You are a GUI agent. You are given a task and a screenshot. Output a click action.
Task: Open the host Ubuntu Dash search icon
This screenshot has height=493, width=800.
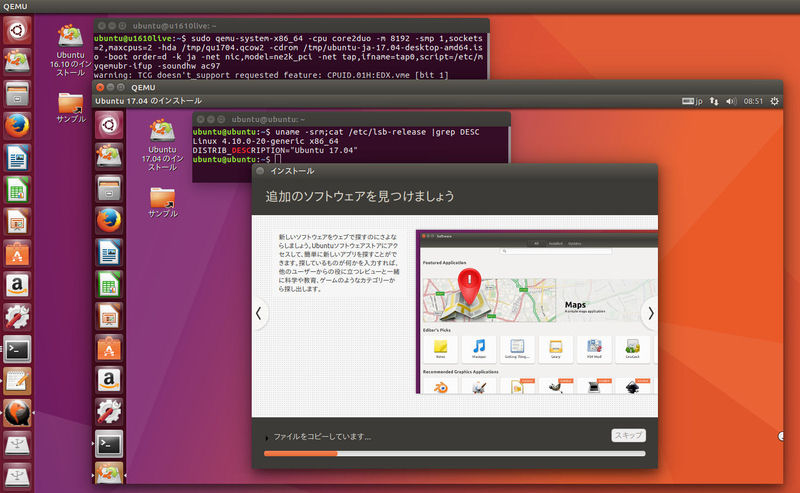coord(17,31)
